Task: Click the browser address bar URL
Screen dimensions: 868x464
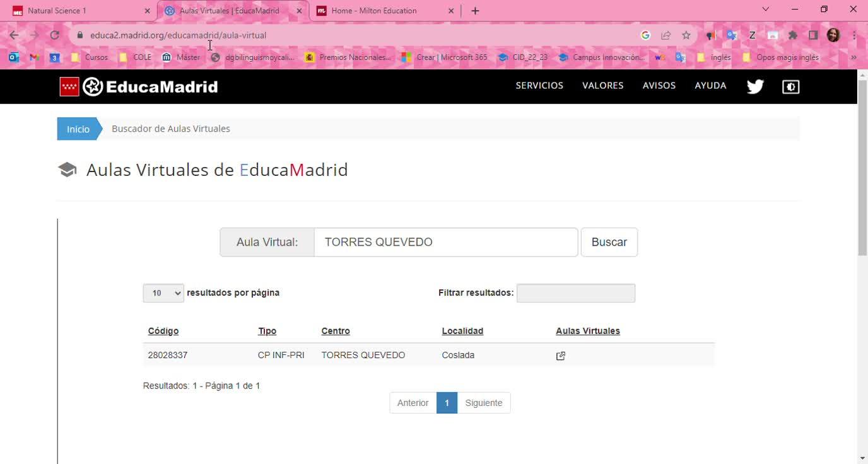Action: click(x=178, y=35)
